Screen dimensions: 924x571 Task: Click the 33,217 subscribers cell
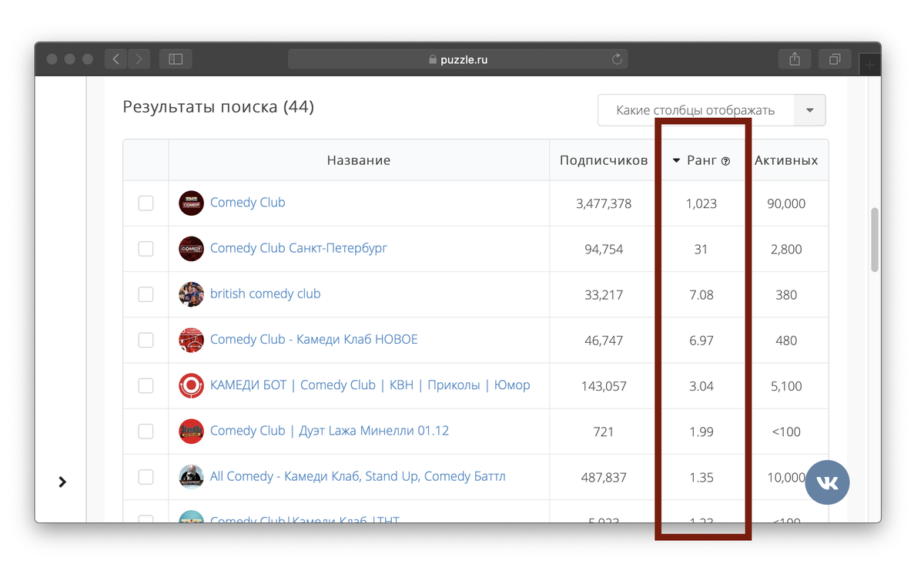(604, 294)
